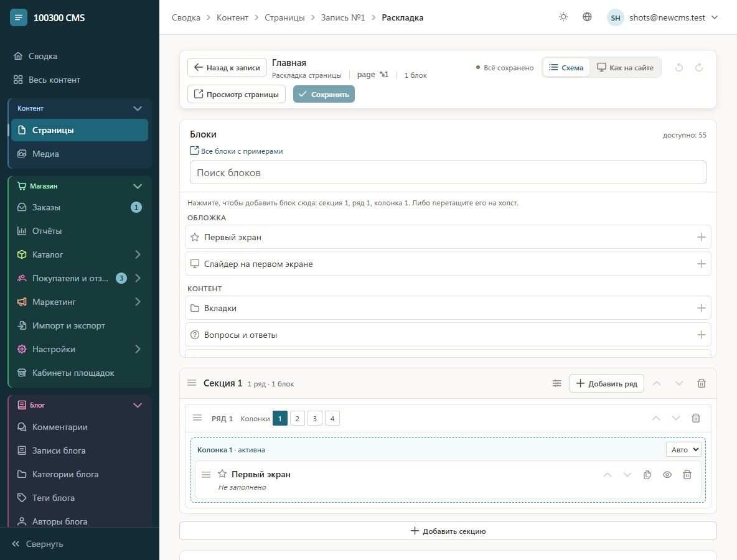Add Первый экран block with plus
This screenshot has width=737, height=560.
click(x=702, y=237)
